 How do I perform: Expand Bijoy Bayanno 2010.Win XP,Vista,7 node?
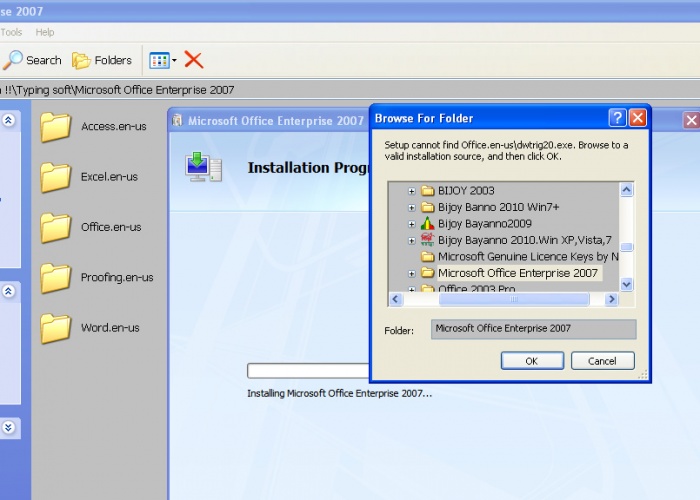(x=412, y=241)
